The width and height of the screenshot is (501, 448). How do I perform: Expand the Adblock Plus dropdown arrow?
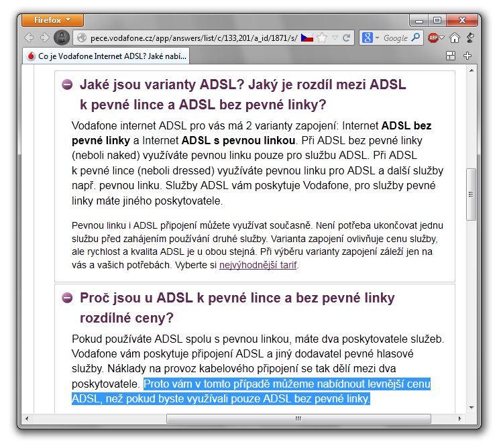[x=442, y=38]
